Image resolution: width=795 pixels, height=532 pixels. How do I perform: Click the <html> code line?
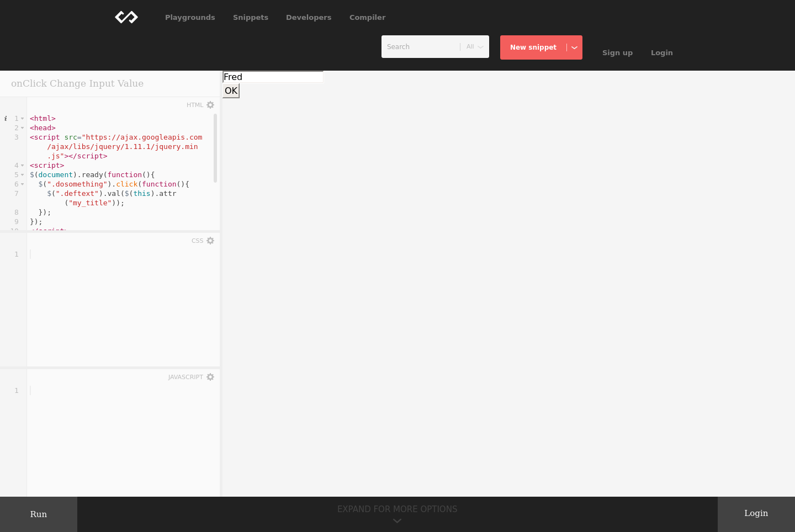(x=43, y=119)
